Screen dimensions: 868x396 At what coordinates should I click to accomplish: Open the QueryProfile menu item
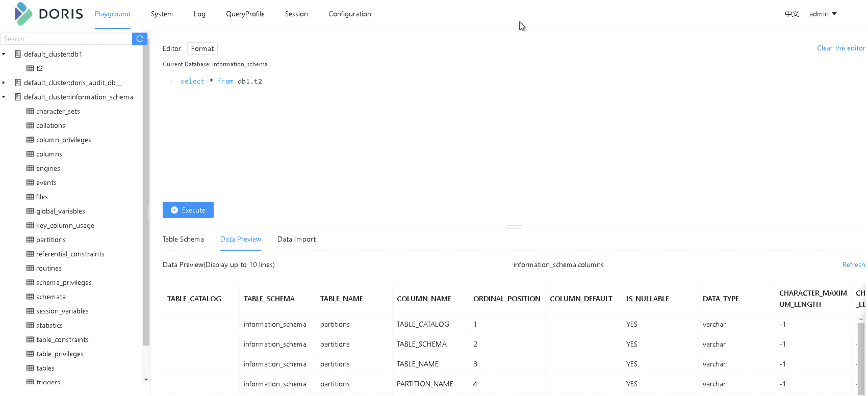point(245,14)
